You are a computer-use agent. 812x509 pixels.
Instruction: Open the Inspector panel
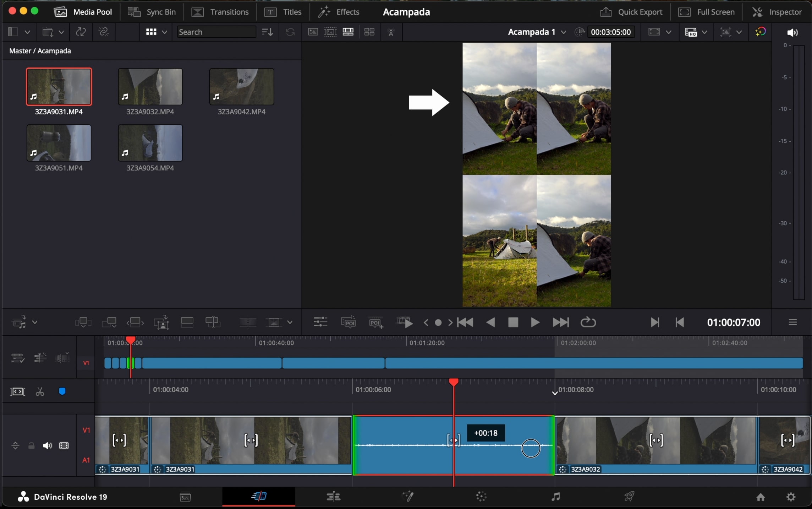click(x=777, y=12)
